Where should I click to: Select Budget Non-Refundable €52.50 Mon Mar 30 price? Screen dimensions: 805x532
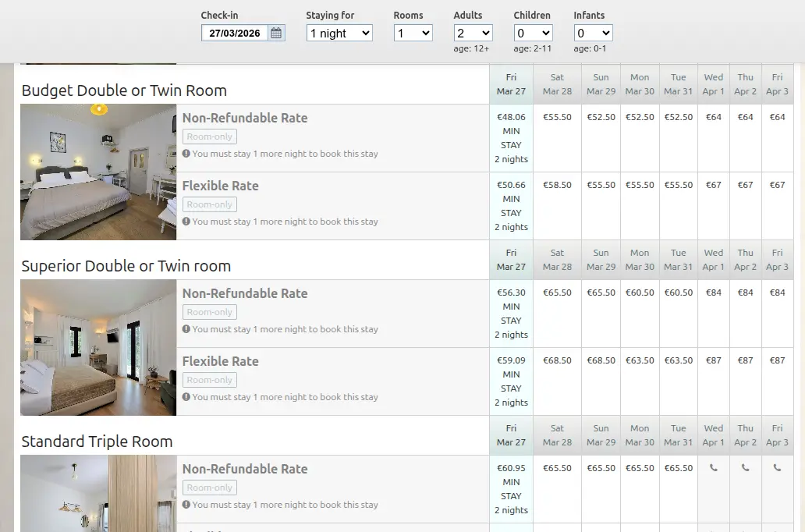pyautogui.click(x=640, y=117)
